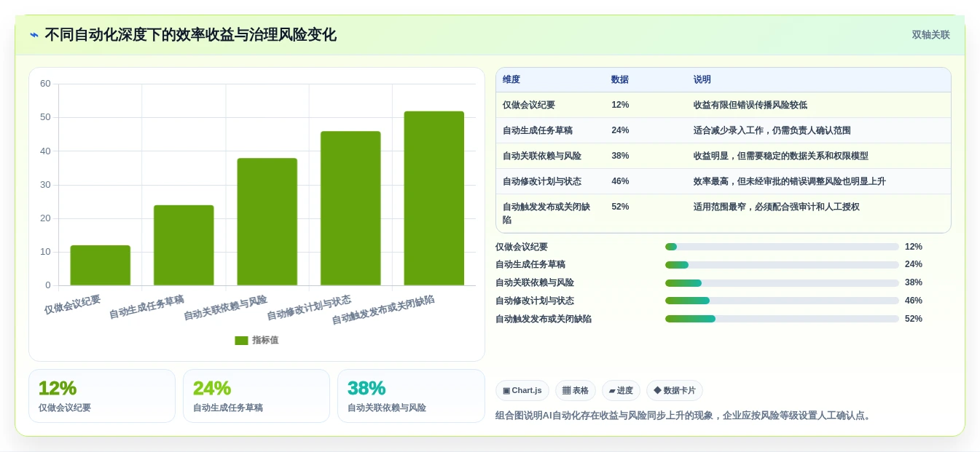
Task: Click description 适用范围最窄，必须配合强审计和人工授权
Action: [x=777, y=207]
